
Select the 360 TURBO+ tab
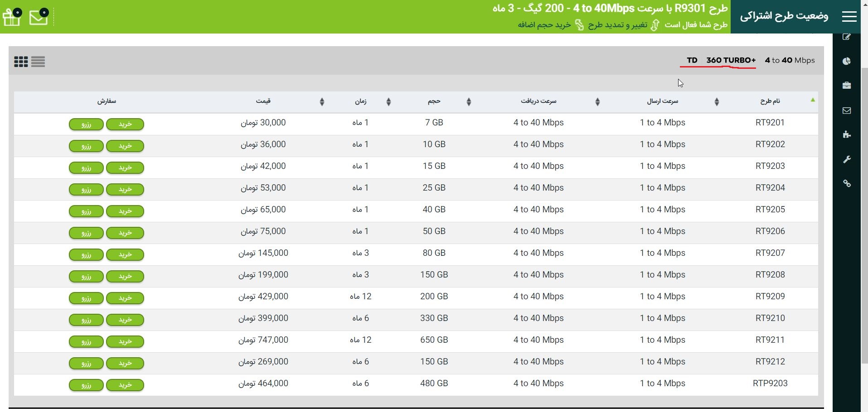[731, 60]
